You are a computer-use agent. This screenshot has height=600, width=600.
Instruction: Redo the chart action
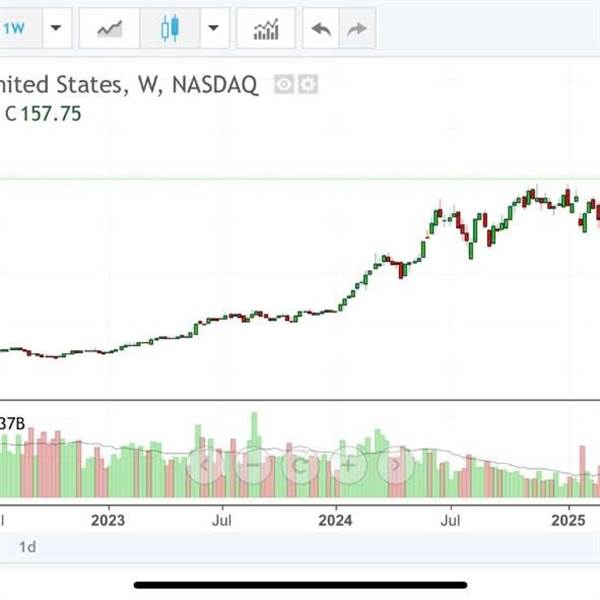357,28
